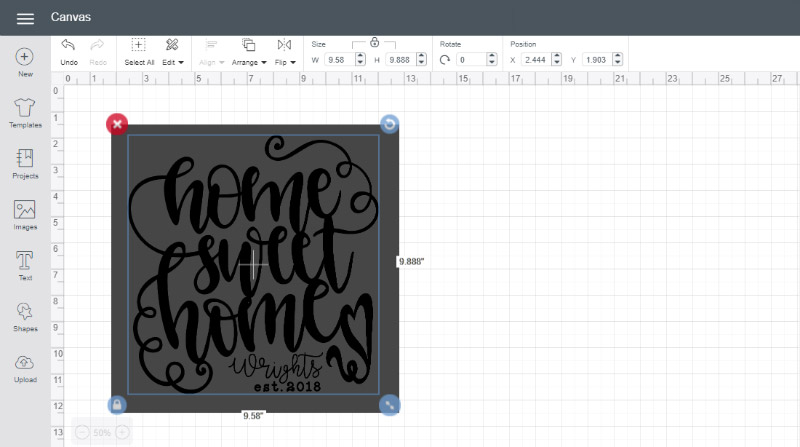Increase the width value by stepper
The width and height of the screenshot is (800, 447).
(x=361, y=56)
